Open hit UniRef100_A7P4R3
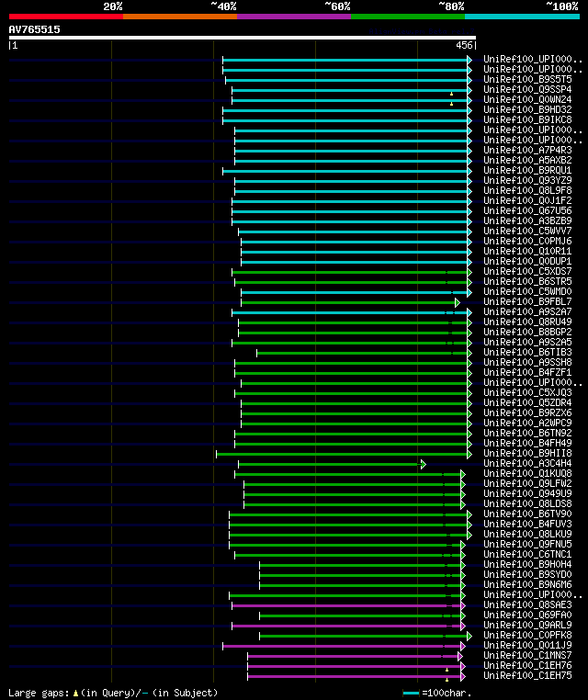Viewport: 588px width, 700px height. pos(527,150)
